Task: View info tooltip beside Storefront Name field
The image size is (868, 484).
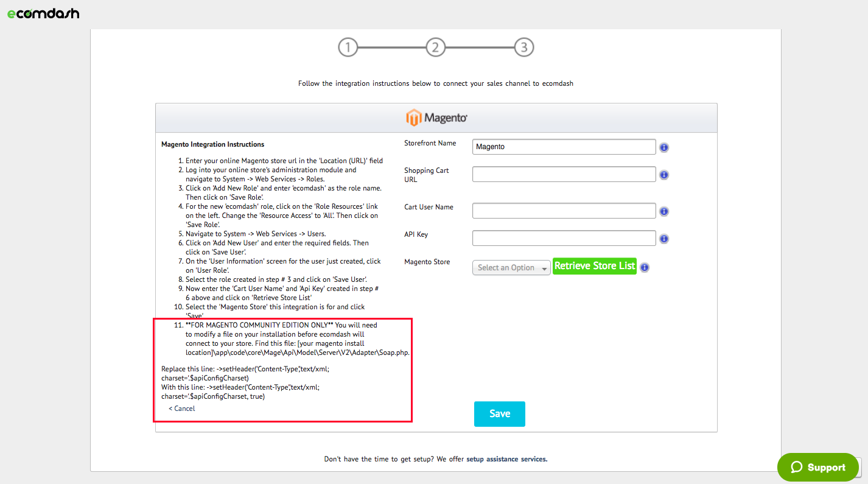Action: point(664,147)
